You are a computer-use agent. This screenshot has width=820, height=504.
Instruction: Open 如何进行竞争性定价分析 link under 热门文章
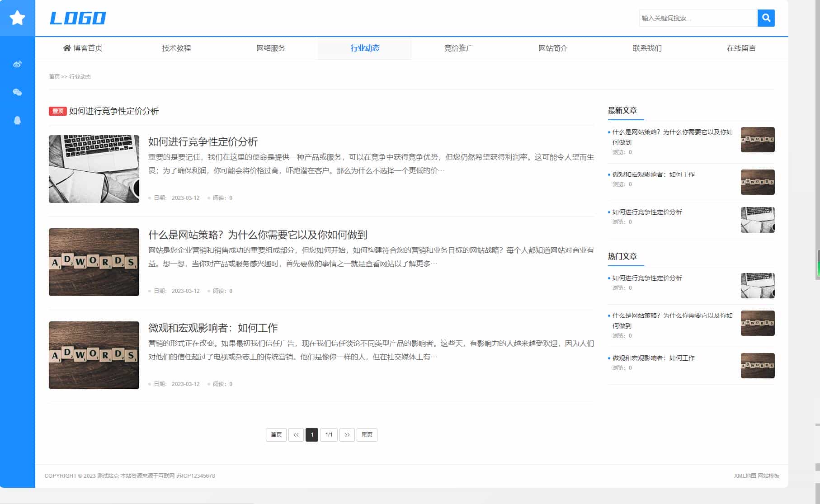[647, 278]
